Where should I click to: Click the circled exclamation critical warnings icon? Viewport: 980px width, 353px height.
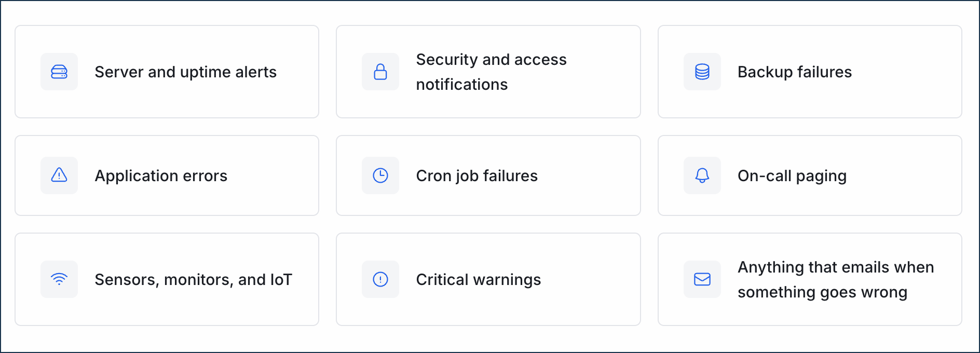click(x=380, y=279)
